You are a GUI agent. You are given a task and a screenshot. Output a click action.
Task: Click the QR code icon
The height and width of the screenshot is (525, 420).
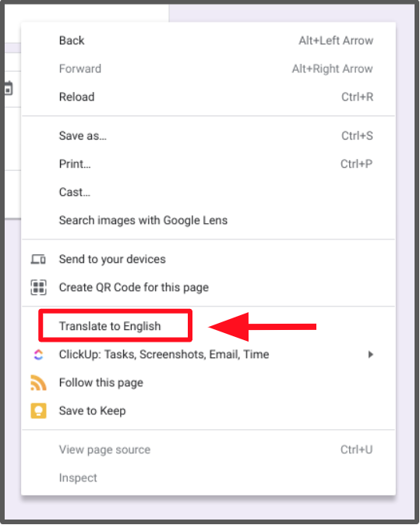coord(38,287)
